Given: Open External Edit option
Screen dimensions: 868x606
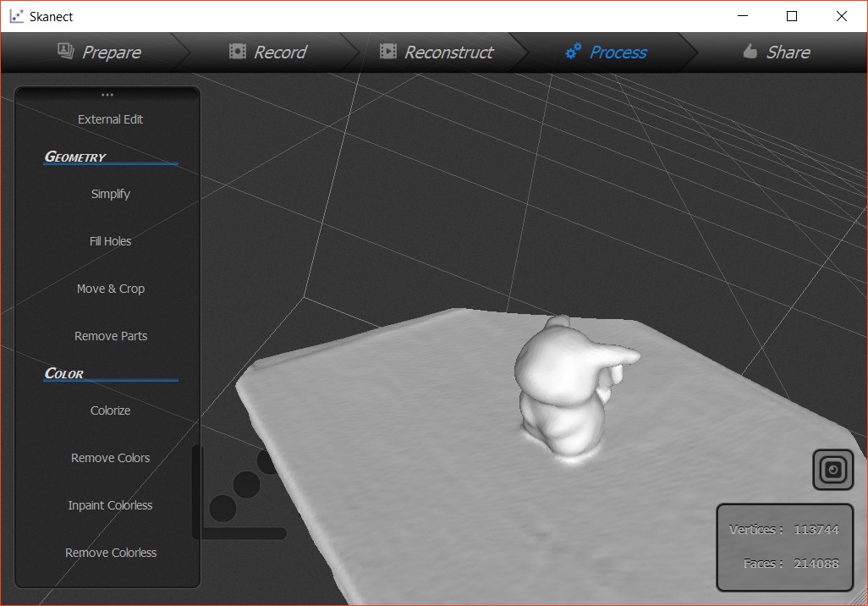Looking at the screenshot, I should click(110, 119).
